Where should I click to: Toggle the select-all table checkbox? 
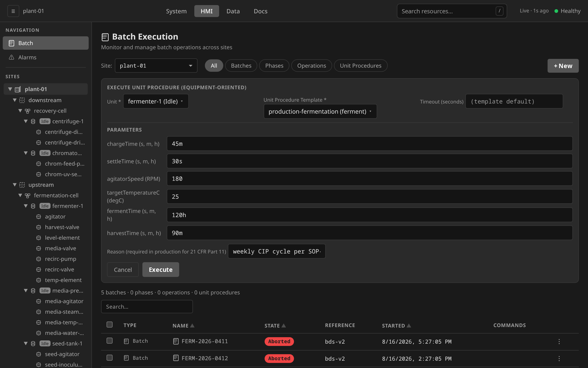[110, 325]
